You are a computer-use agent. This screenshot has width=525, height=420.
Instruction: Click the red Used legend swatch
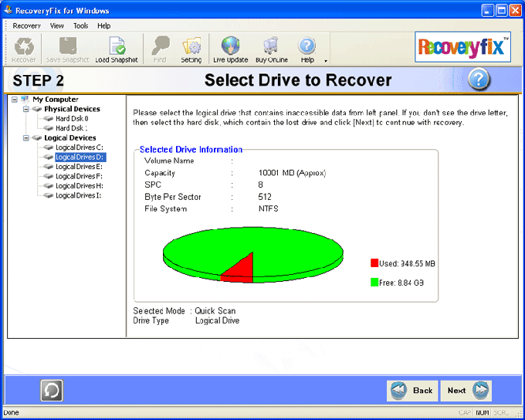point(374,263)
